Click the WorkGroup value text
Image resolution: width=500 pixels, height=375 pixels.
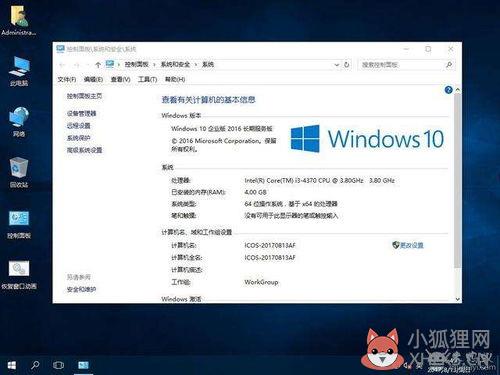(261, 282)
